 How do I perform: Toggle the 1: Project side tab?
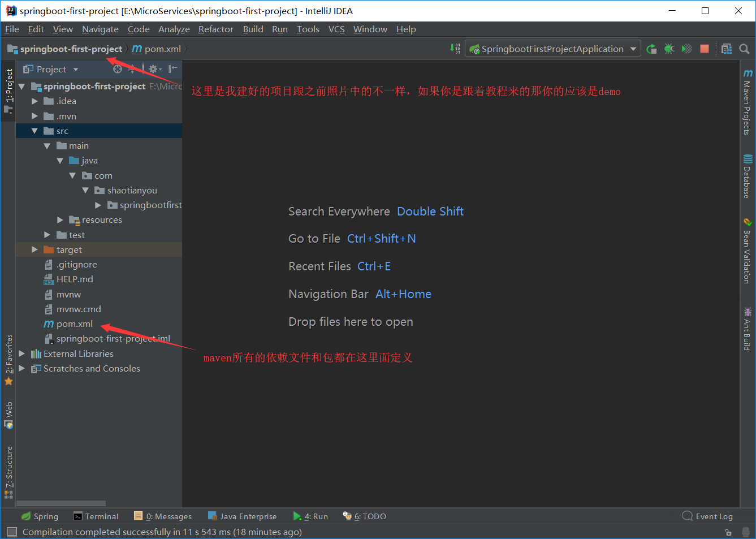[x=8, y=90]
